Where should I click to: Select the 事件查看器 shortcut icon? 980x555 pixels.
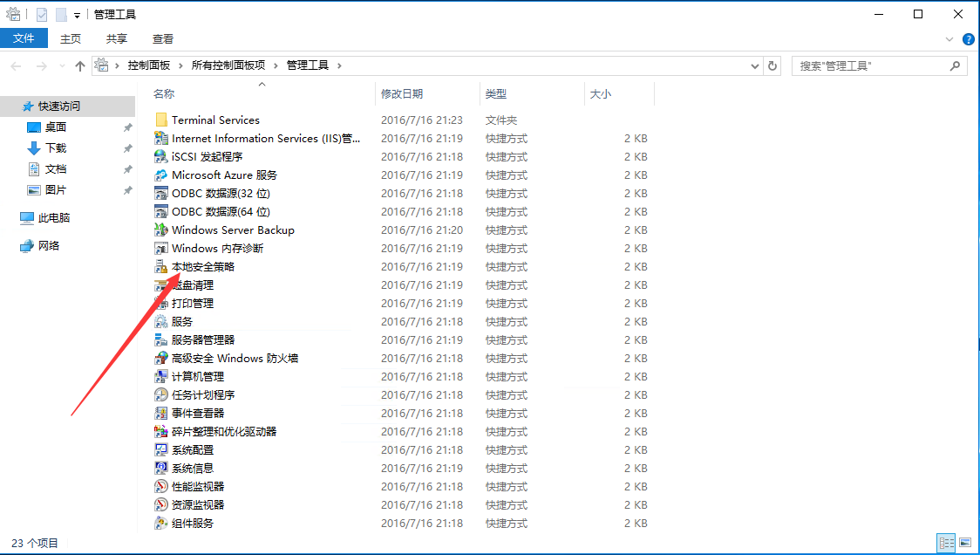[x=160, y=414]
